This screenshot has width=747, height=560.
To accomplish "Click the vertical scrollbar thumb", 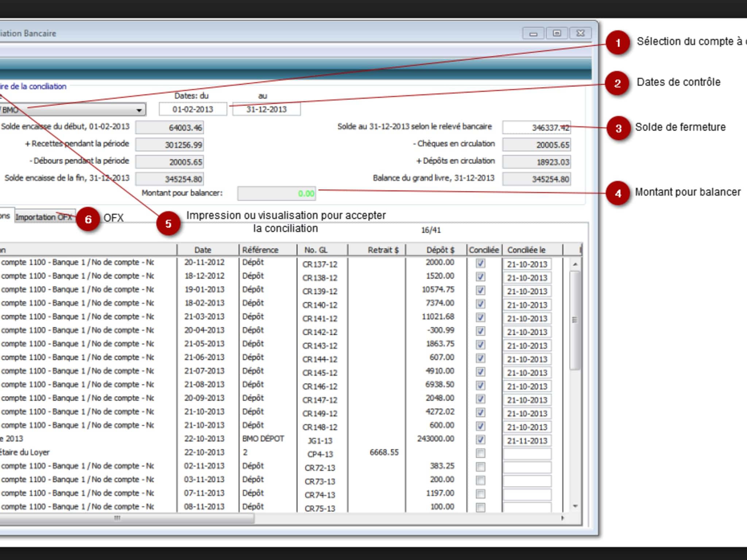I will tap(575, 320).
